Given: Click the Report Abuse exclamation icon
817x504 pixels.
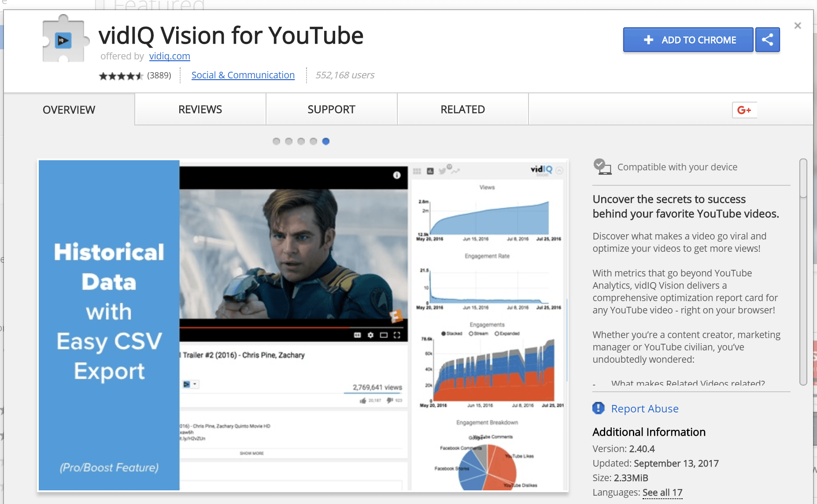Looking at the screenshot, I should point(598,408).
